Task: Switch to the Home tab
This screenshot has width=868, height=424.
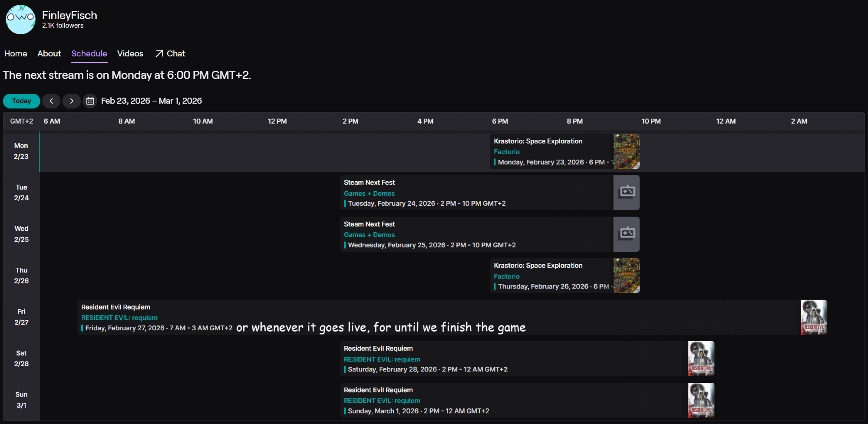Action: click(16, 53)
